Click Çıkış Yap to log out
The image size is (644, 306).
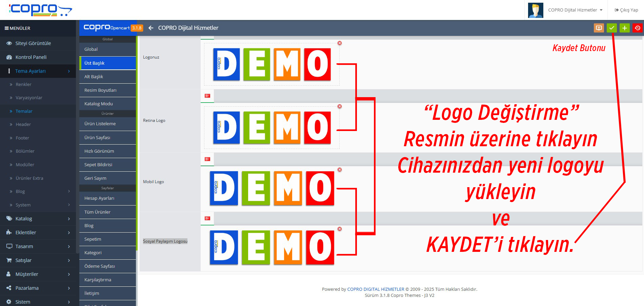pyautogui.click(x=626, y=10)
